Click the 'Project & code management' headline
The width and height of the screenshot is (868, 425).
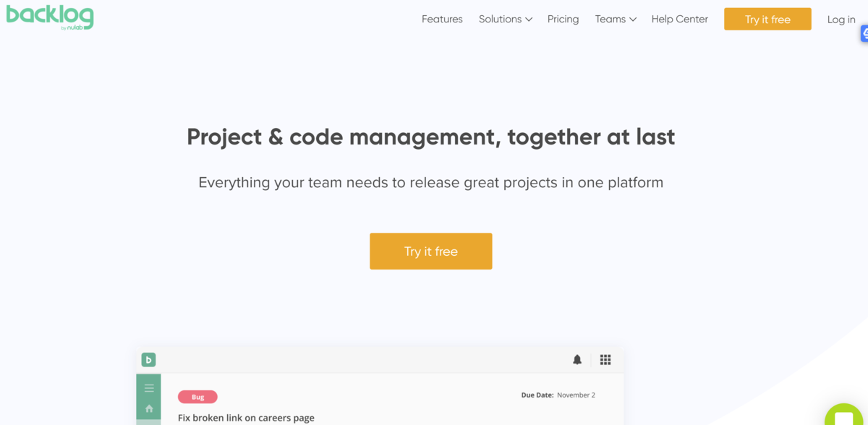click(x=430, y=137)
